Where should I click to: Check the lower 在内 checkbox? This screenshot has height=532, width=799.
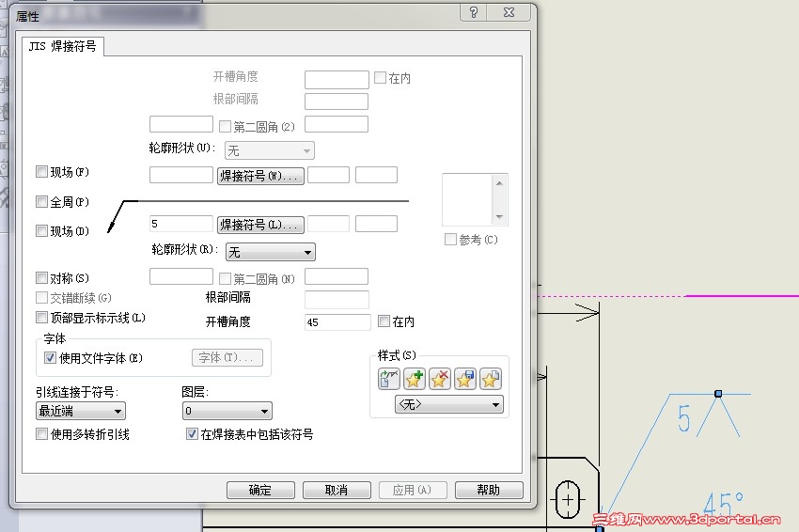(x=384, y=321)
